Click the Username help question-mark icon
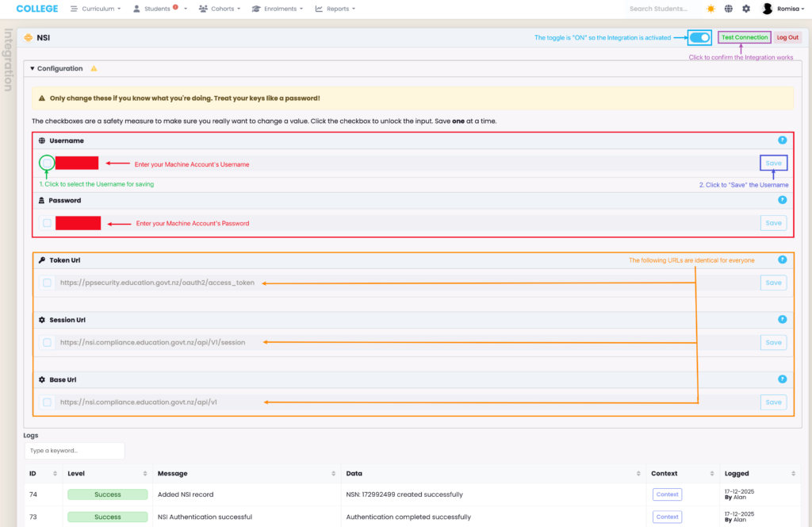The height and width of the screenshot is (527, 812). (782, 140)
